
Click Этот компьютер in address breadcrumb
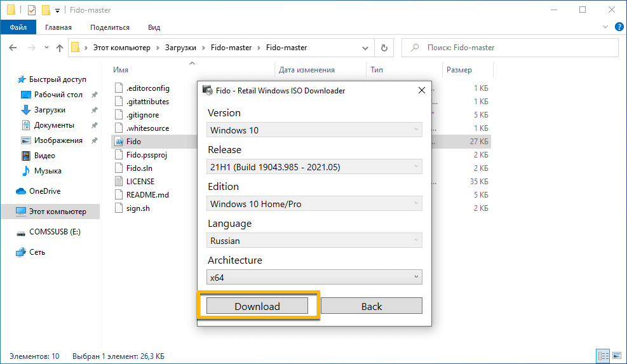[121, 48]
